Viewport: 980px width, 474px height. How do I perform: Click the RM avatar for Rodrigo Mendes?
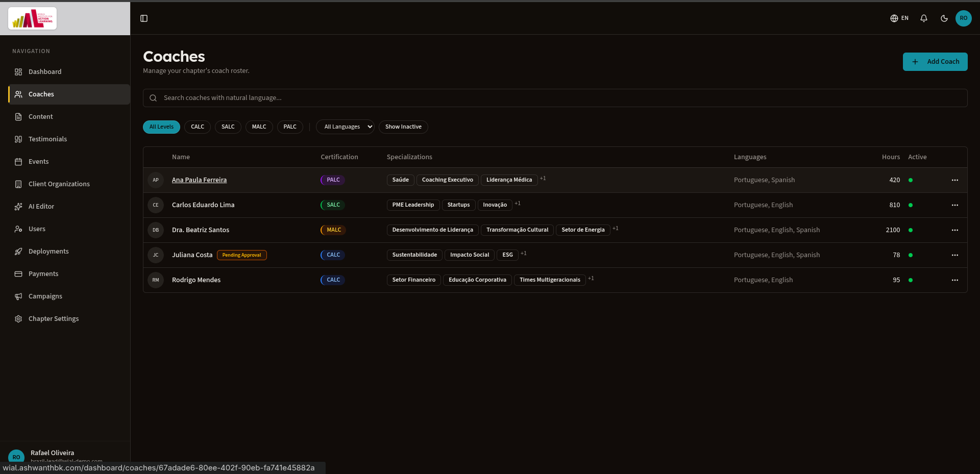(156, 280)
